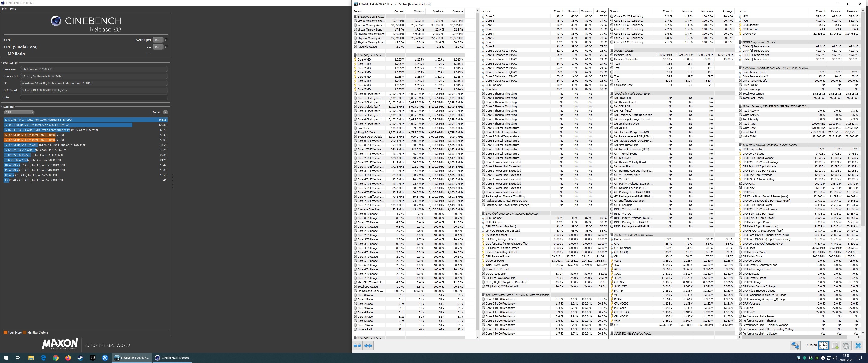This screenshot has width=868, height=363.
Task: Select ranking entry 5 with score 5209
Action: [x=86, y=140]
